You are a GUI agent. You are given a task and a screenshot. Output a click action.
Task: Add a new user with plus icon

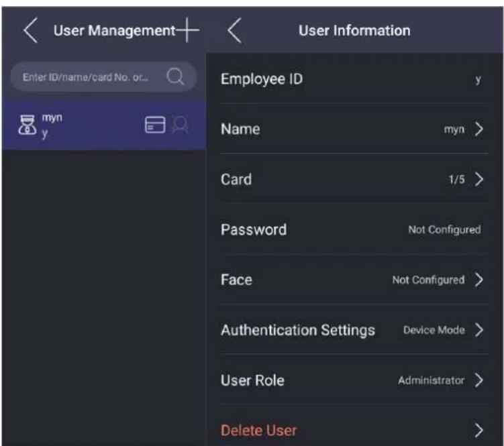tap(187, 30)
